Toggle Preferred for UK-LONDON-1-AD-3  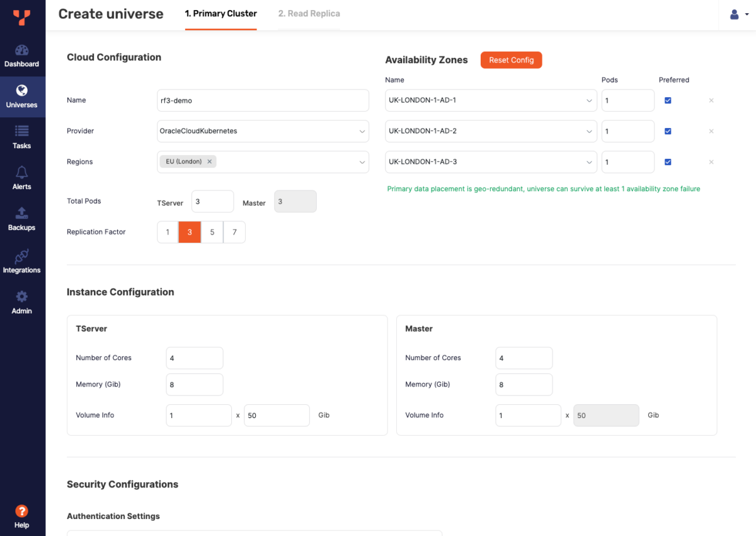tap(668, 162)
